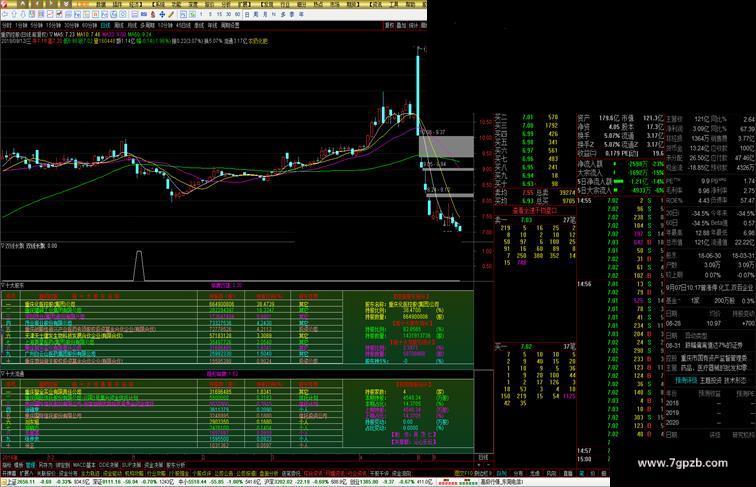Select the CDE决策 template tab

click(108, 466)
